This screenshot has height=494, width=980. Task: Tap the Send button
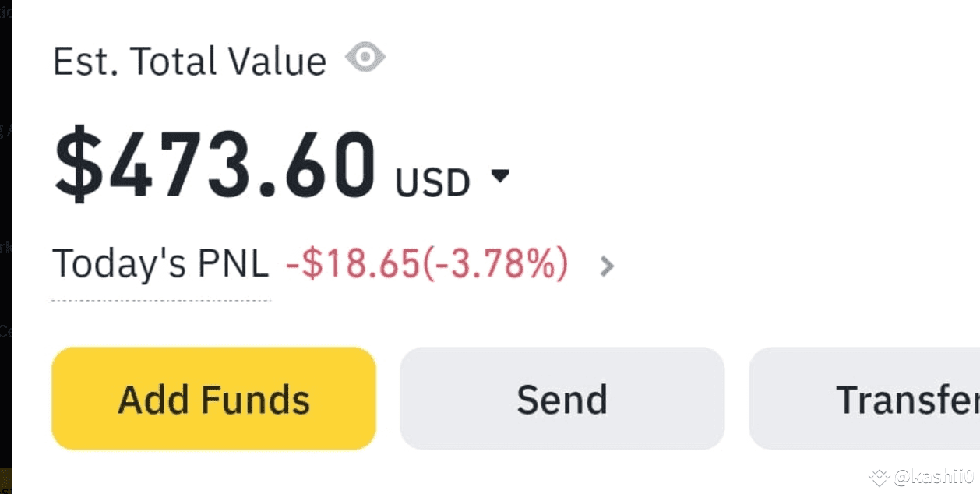562,399
